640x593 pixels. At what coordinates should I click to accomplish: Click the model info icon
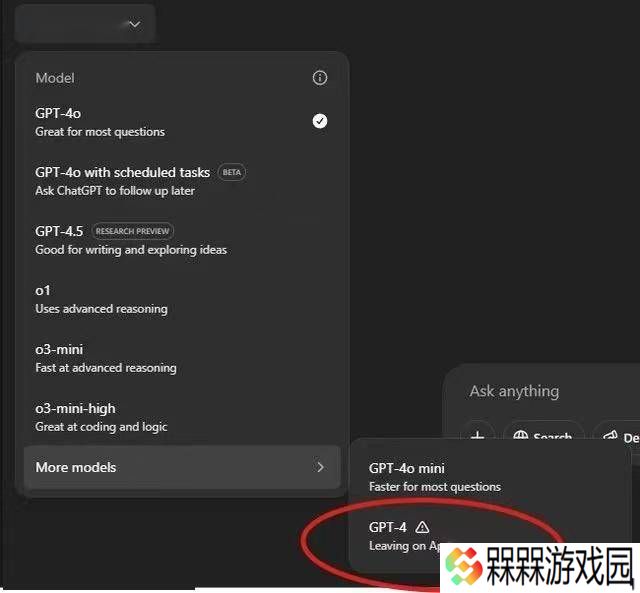pyautogui.click(x=320, y=78)
